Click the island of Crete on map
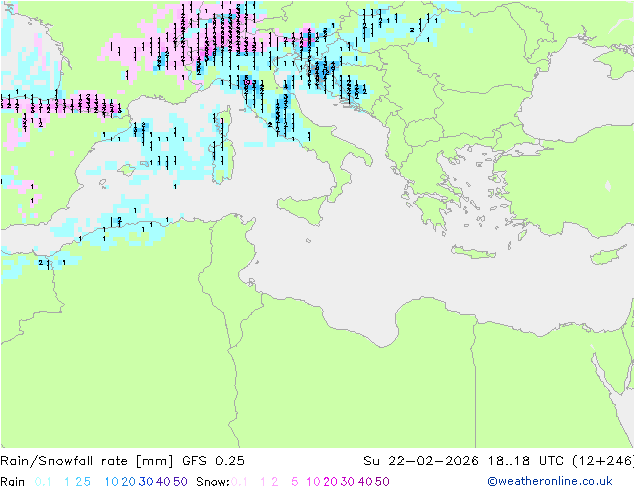 click(473, 252)
